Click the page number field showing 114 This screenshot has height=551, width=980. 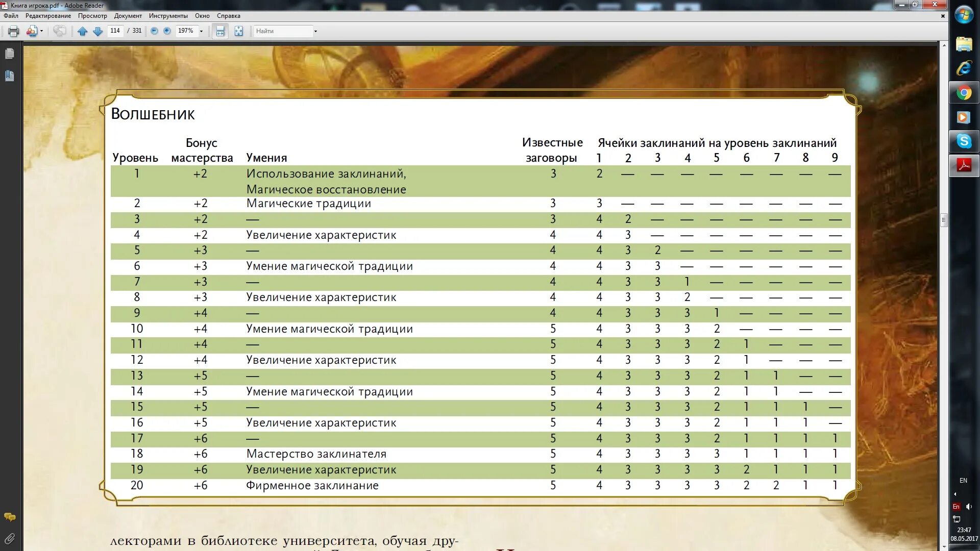click(115, 31)
